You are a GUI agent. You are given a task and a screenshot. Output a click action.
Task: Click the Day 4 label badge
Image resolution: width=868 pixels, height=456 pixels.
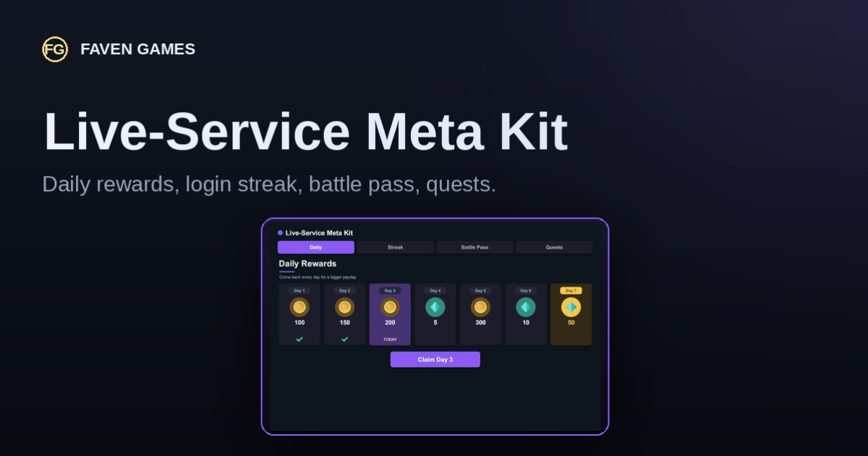(x=435, y=290)
